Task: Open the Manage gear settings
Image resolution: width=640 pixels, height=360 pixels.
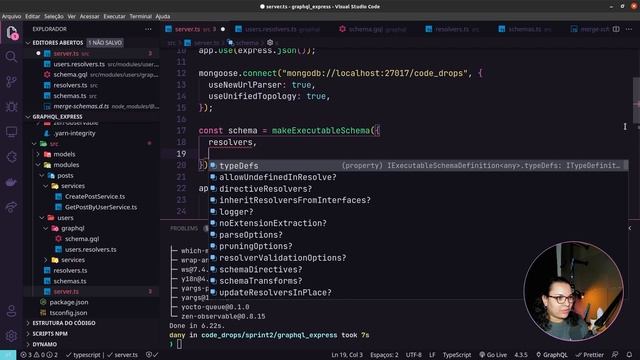Action: 11,336
